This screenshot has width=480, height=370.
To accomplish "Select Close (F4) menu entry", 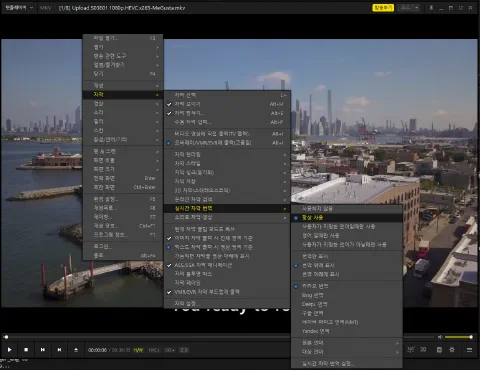I will pos(123,74).
